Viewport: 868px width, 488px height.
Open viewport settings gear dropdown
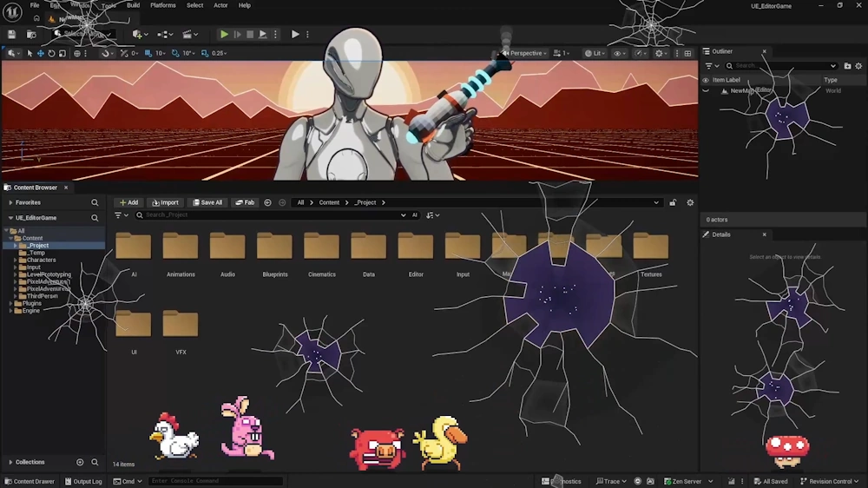point(661,53)
